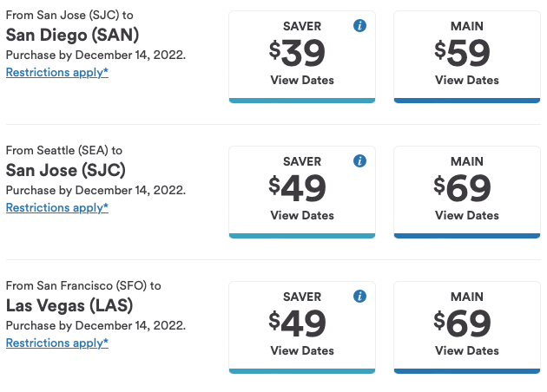Click the San Diego (SAN) destination heading
The image size is (547, 392).
[72, 35]
